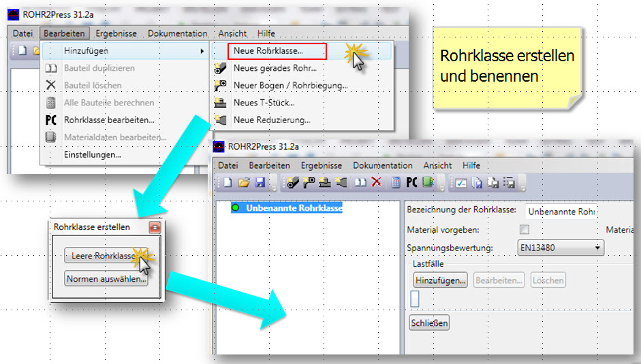Screen dimensions: 641x364
Task: Click Normen auswählen... button
Action: pyautogui.click(x=106, y=279)
